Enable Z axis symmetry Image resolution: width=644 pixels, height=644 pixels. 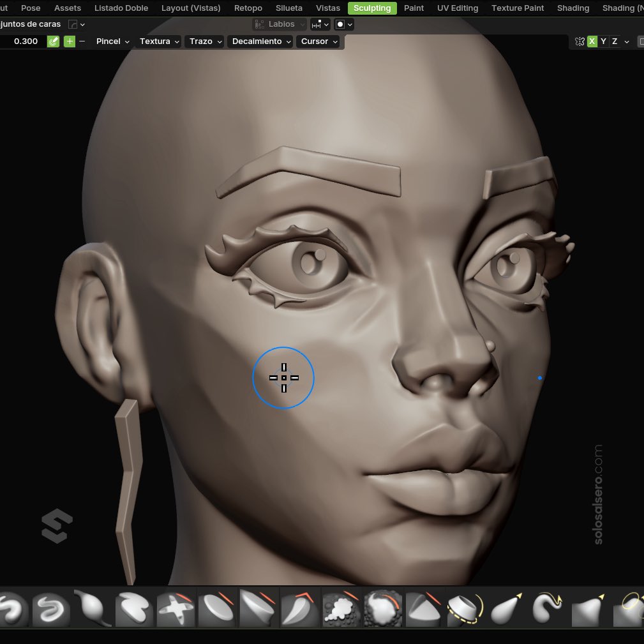(614, 41)
